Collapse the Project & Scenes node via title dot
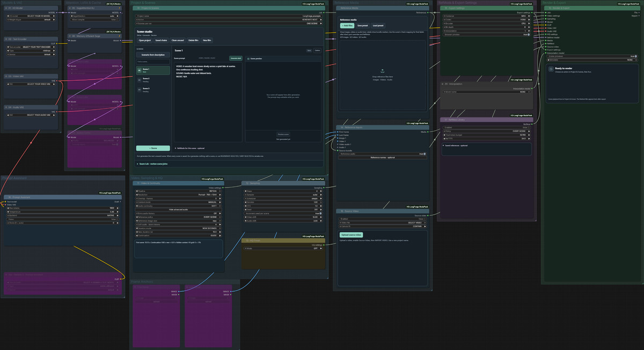 tap(135, 8)
